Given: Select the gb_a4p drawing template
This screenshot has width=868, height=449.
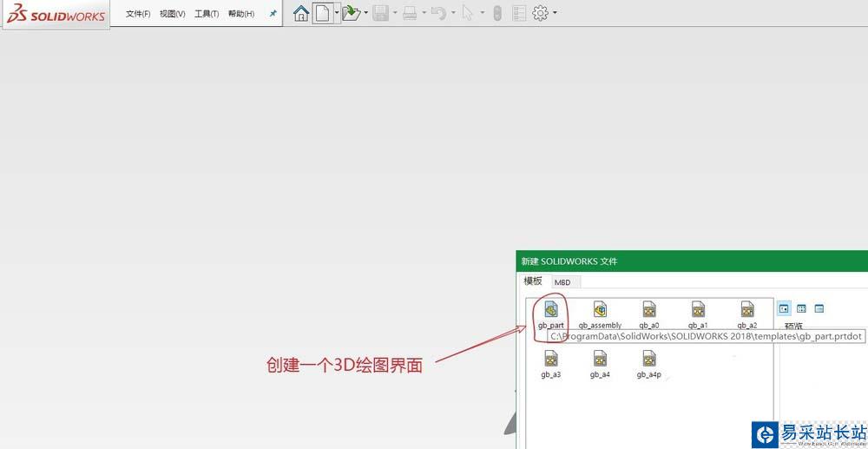Looking at the screenshot, I should click(649, 364).
